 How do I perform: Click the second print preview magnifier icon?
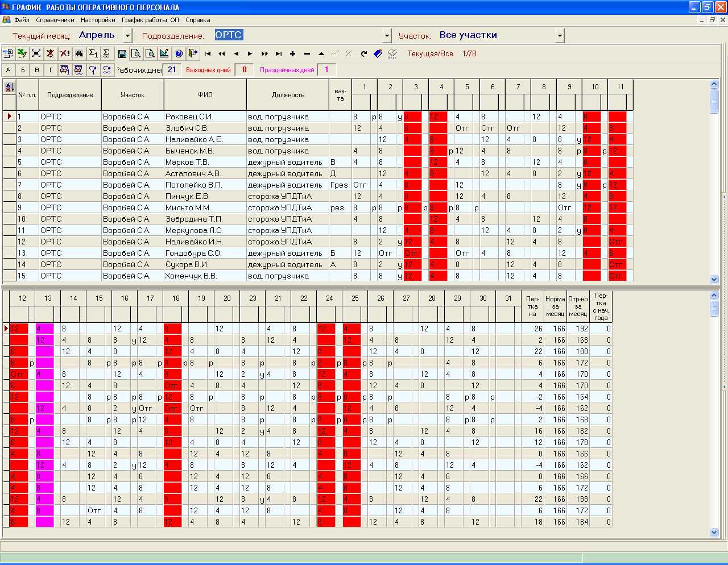[x=151, y=53]
